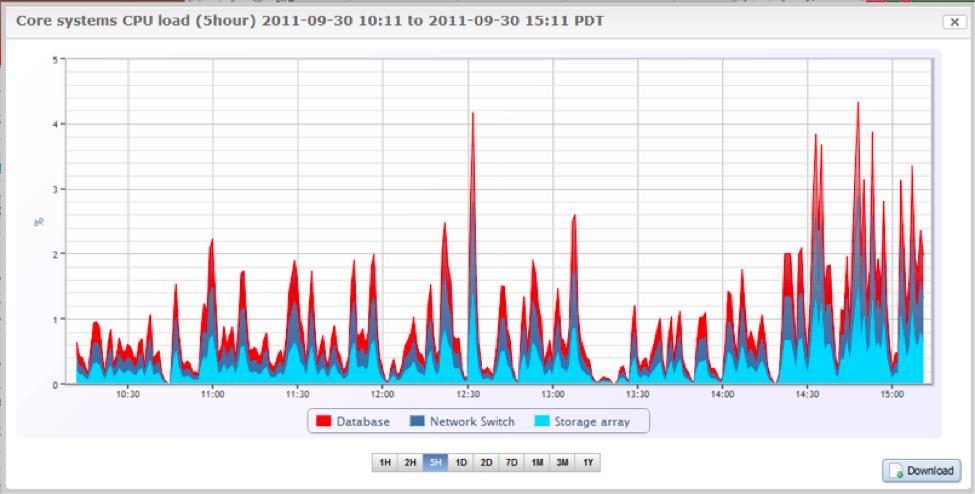The height and width of the screenshot is (494, 975).
Task: Switch to the 1D time range
Action: click(461, 463)
